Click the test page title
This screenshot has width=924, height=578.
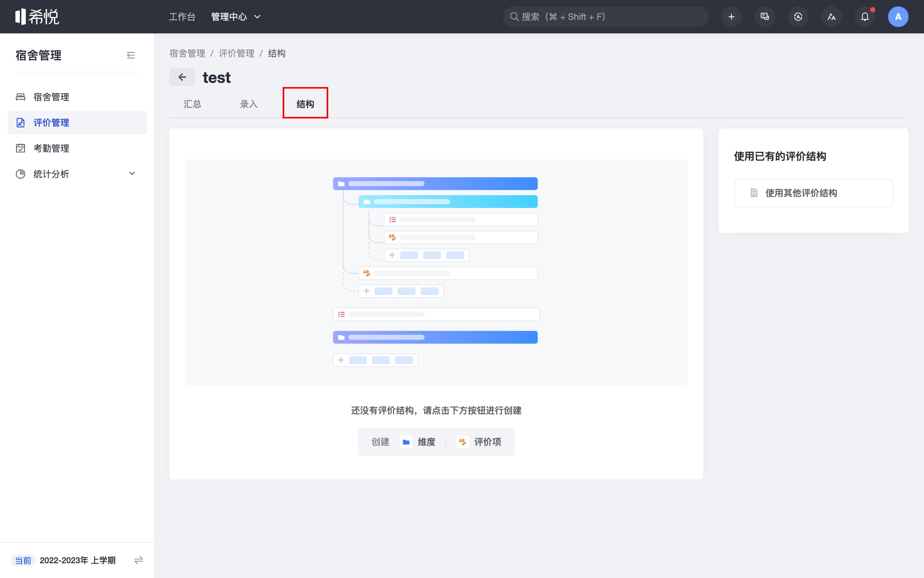[x=217, y=78]
